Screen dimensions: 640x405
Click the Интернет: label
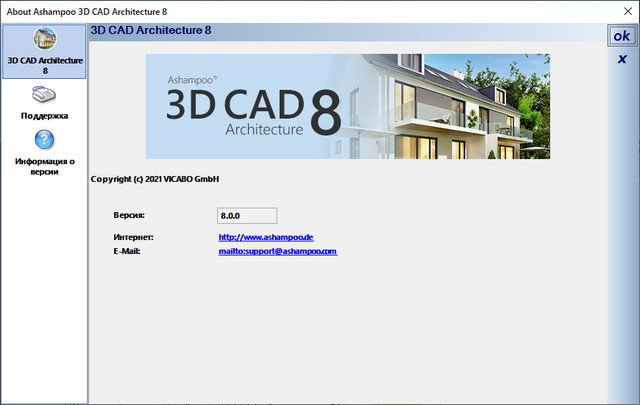[133, 237]
